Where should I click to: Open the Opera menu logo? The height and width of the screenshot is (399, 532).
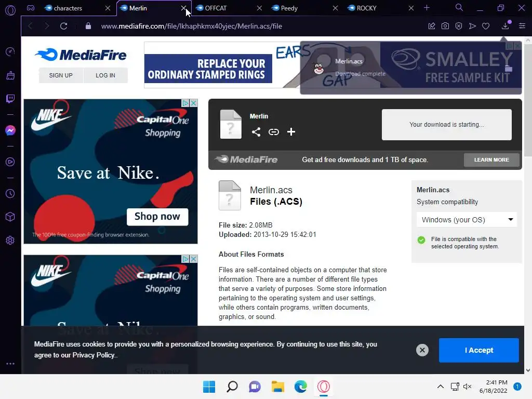coord(10,10)
